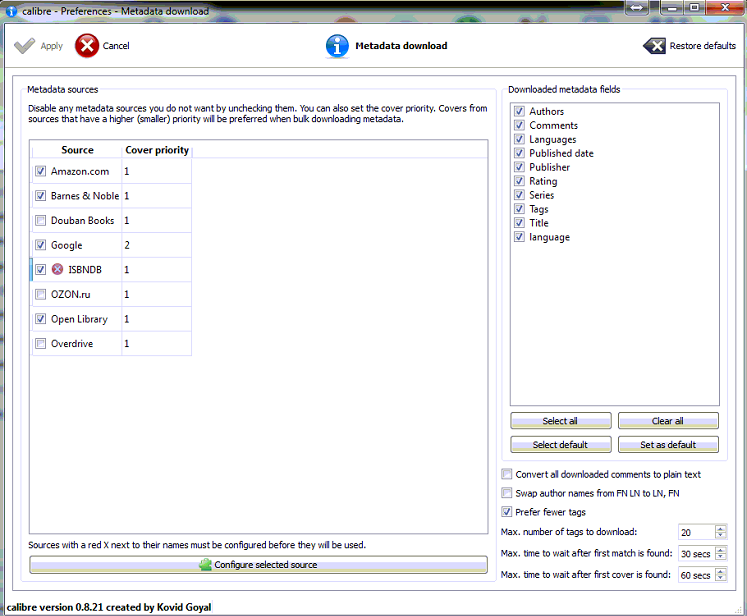
Task: Enable OZON.ru metadata source
Action: pyautogui.click(x=40, y=294)
